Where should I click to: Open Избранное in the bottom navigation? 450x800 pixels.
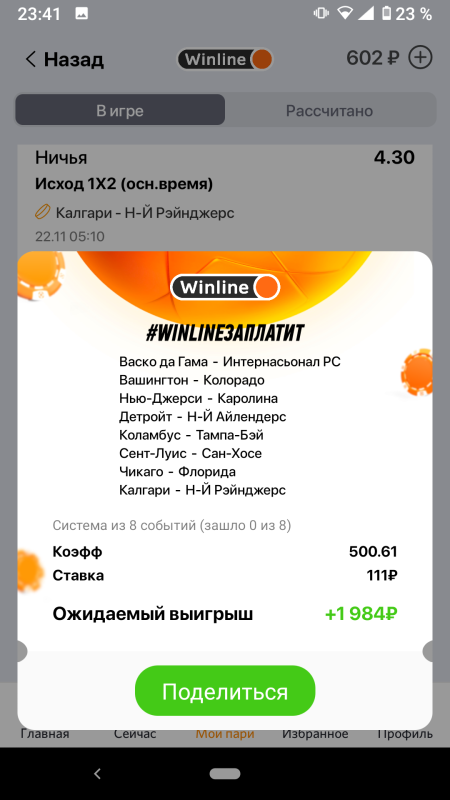tap(315, 734)
